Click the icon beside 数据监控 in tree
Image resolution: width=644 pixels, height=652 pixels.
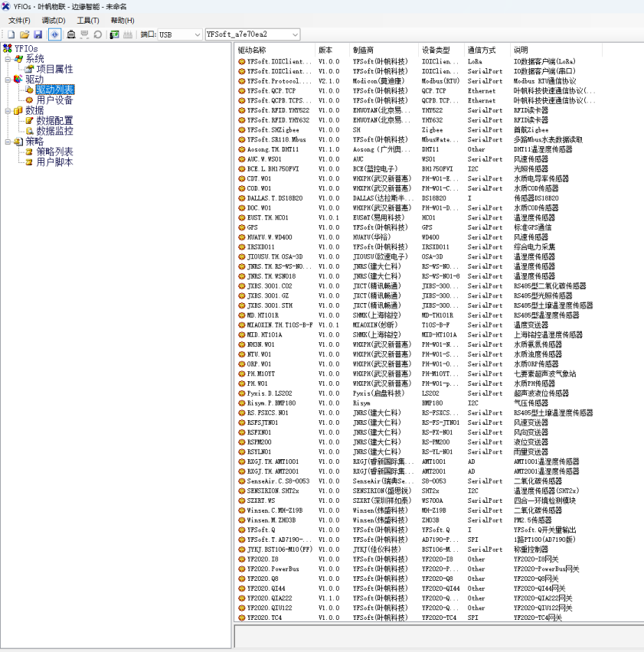30,131
